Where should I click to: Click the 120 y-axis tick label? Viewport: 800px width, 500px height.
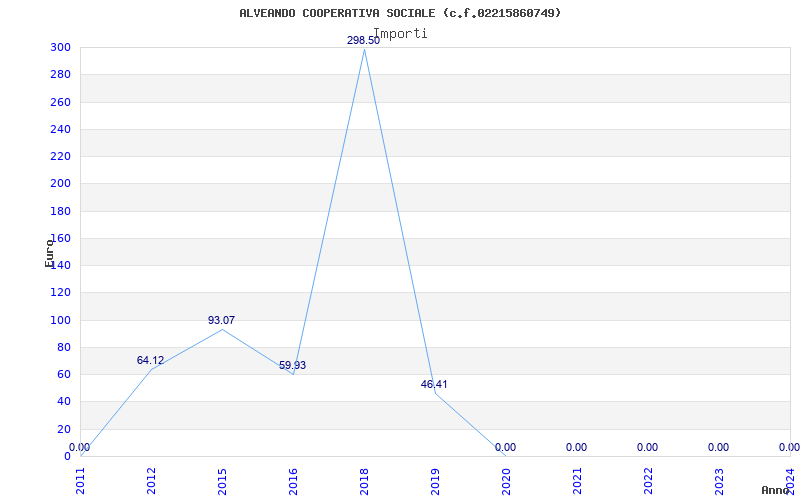pos(60,293)
